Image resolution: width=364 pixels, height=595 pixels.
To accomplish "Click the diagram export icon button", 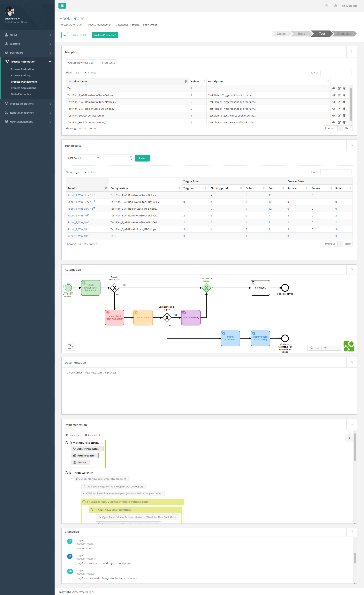I will coord(70,346).
